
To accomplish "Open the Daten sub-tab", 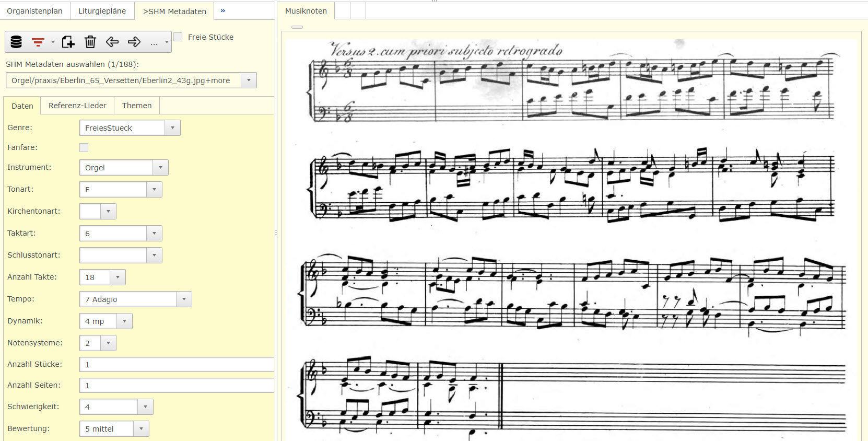I will point(22,106).
